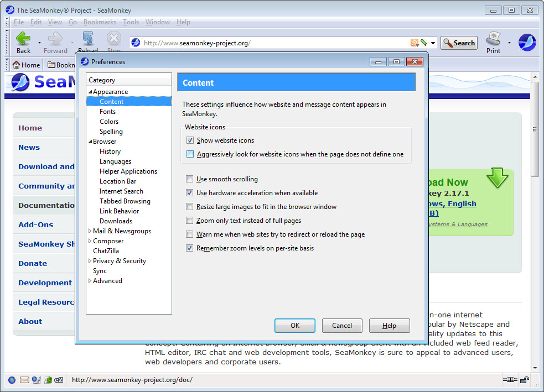
Task: Expand the Privacy & Security category
Action: pos(90,260)
